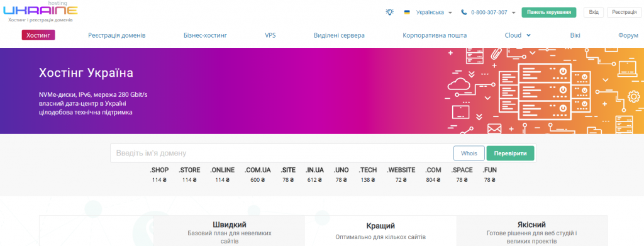Click 'Хостинг і реєстрація доменів' tagline
Screen dimensions: 644x246
41,20
